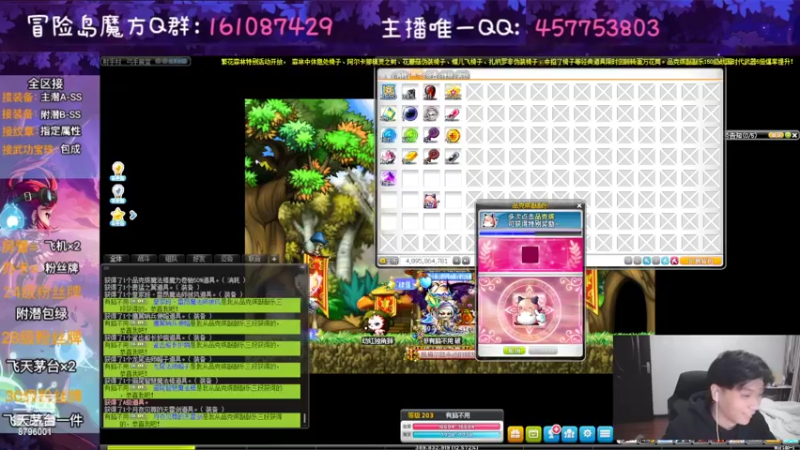Select the dark cube item in inventory
The width and height of the screenshot is (800, 450).
410,92
